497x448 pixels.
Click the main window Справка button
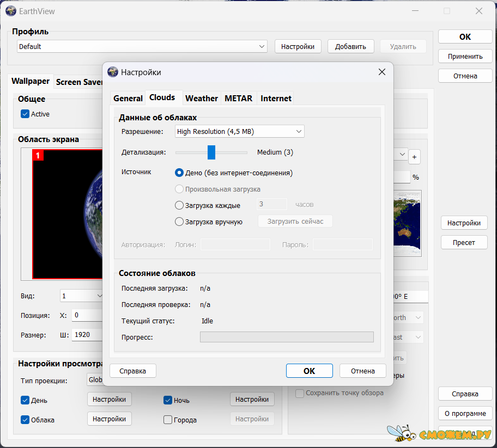[x=465, y=394]
